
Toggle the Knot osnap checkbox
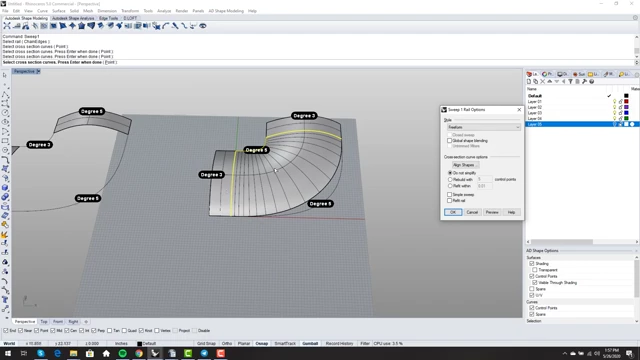click(x=141, y=331)
